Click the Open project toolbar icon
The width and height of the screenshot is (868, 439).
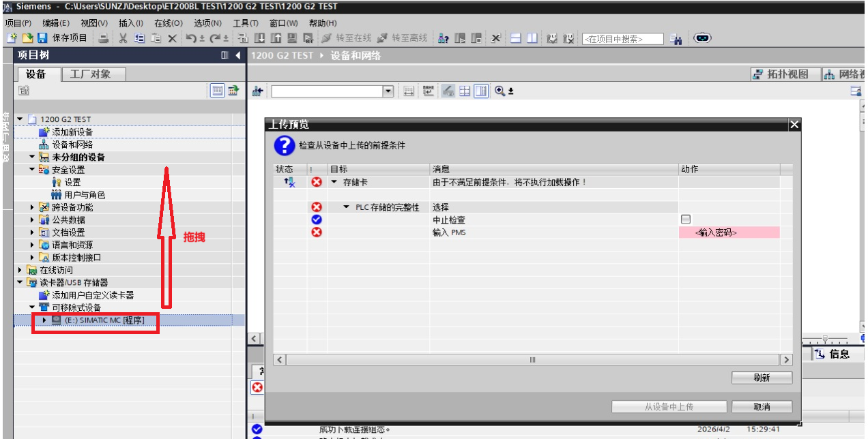(x=27, y=38)
